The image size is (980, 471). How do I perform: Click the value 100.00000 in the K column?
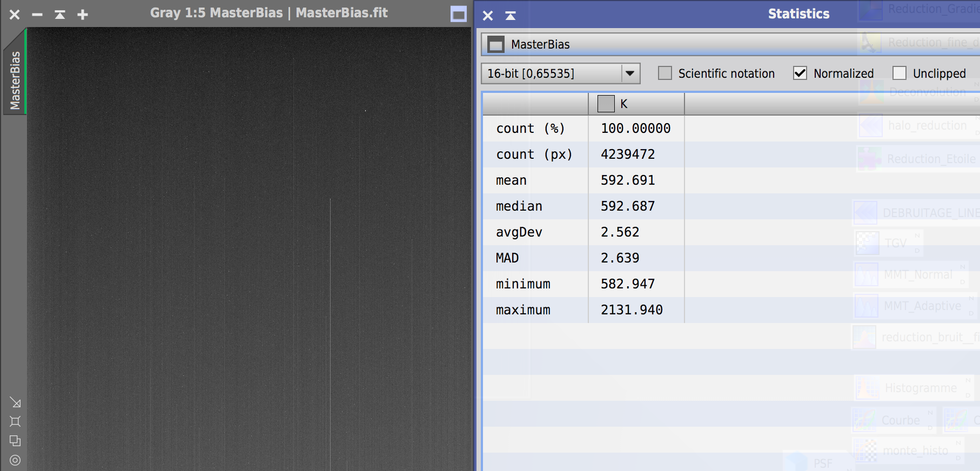636,129
